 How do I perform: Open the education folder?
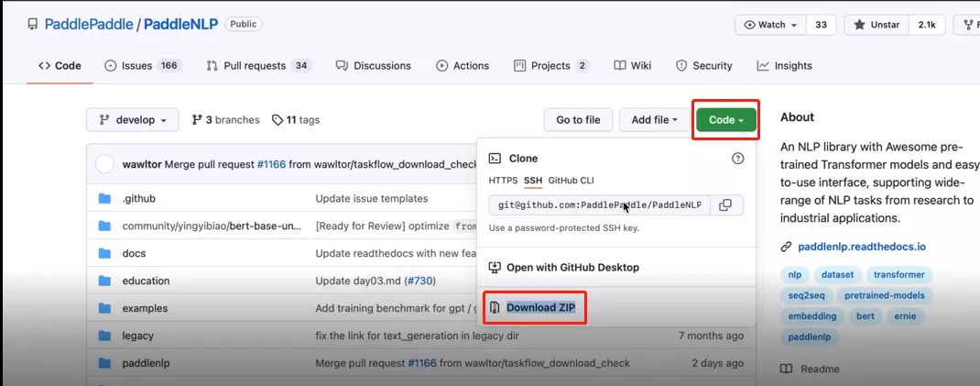click(x=146, y=281)
